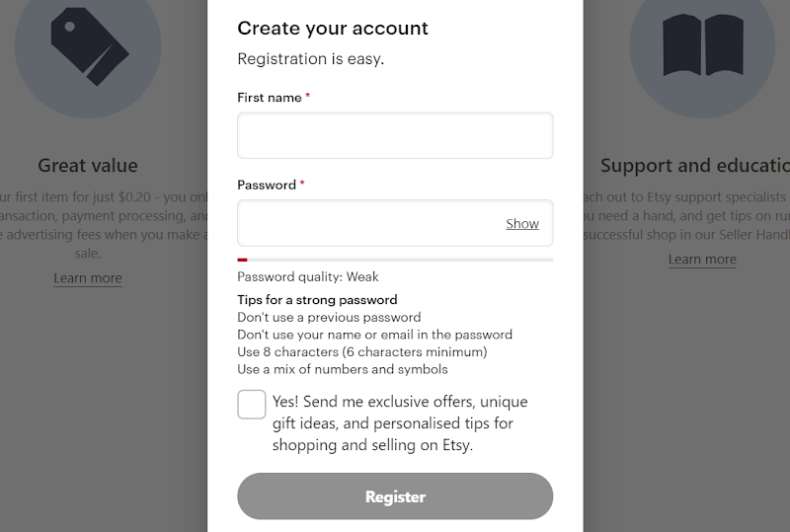This screenshot has width=790, height=532.
Task: Click the "Support and education" heading
Action: pos(695,166)
